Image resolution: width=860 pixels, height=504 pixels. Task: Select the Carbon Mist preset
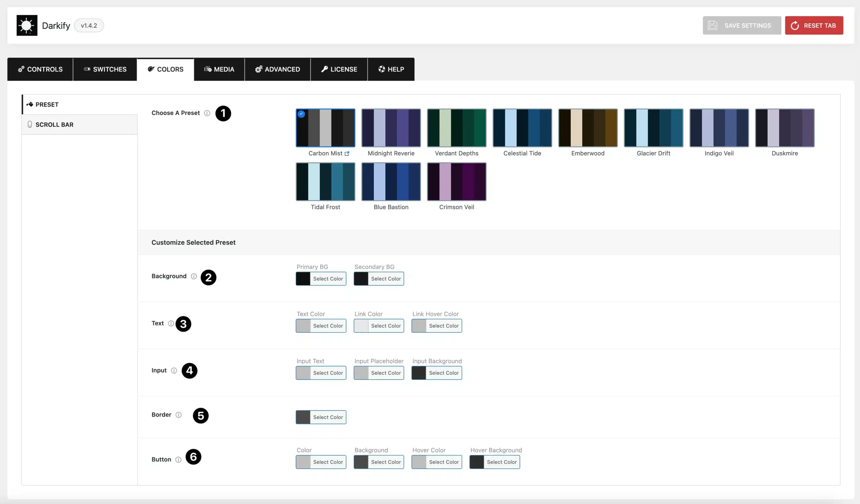325,128
